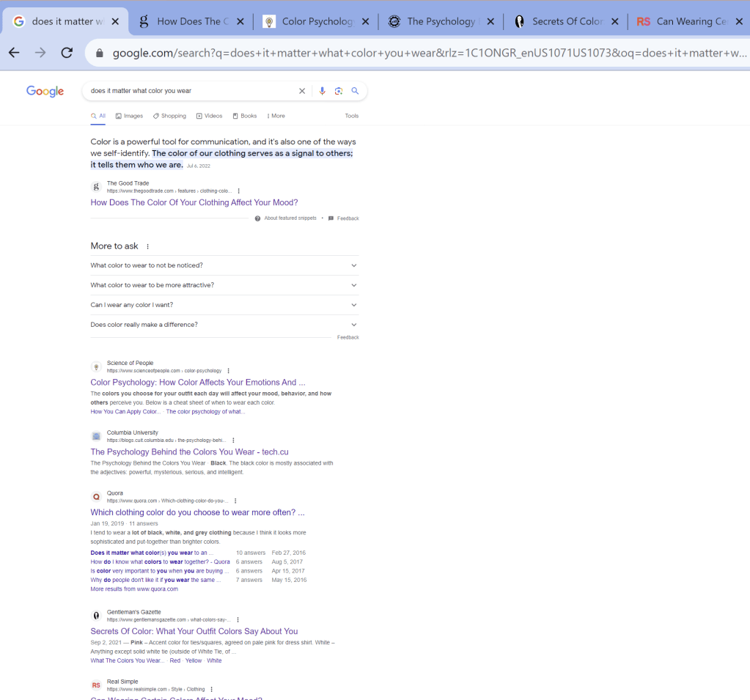Open the More search filters dropdown
The image size is (750, 700).
click(x=276, y=116)
